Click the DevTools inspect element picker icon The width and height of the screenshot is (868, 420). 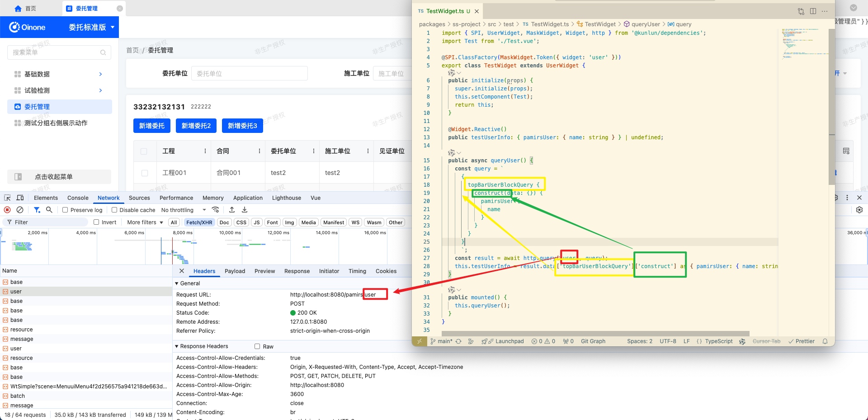[x=7, y=198]
